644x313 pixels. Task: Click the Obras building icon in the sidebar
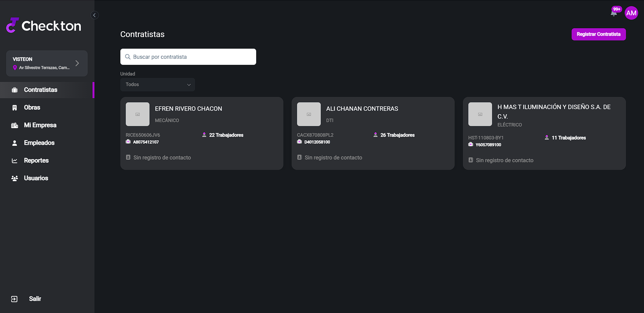(15, 108)
